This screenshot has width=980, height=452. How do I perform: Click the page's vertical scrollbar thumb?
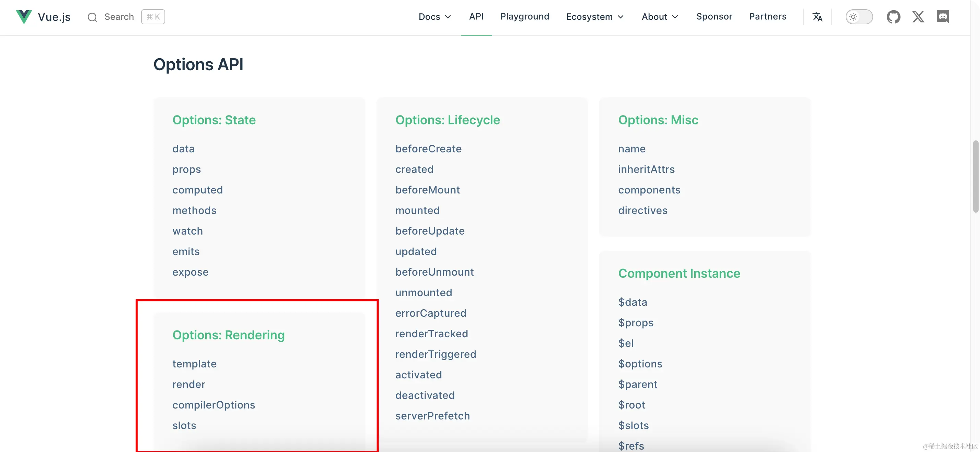coord(975,176)
